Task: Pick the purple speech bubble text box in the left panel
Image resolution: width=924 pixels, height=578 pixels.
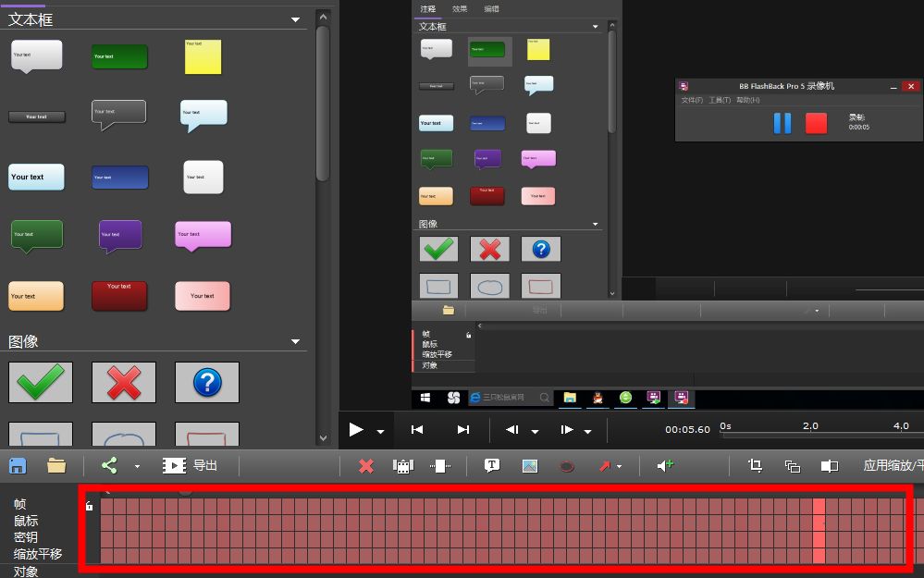Action: click(120, 236)
